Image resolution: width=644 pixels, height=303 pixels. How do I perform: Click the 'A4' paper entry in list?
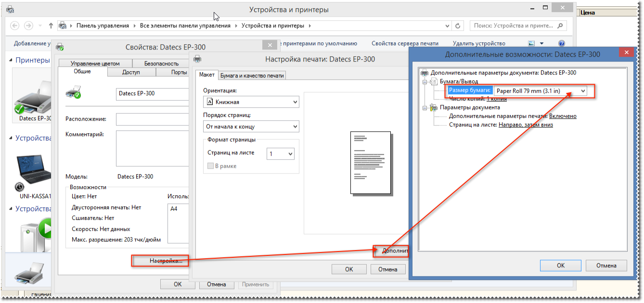174,209
